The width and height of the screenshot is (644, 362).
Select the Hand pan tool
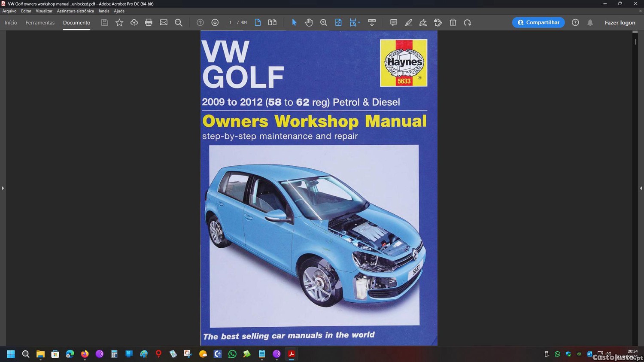tap(309, 23)
